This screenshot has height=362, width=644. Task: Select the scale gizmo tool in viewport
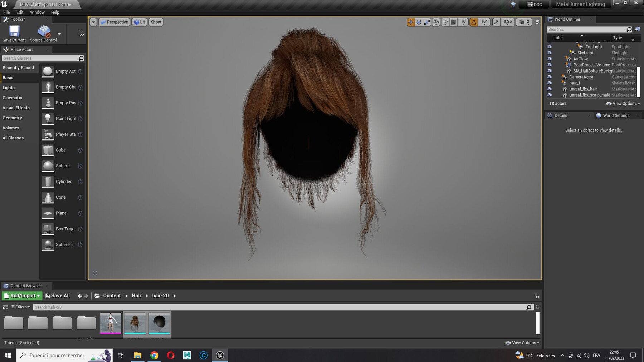click(x=427, y=22)
